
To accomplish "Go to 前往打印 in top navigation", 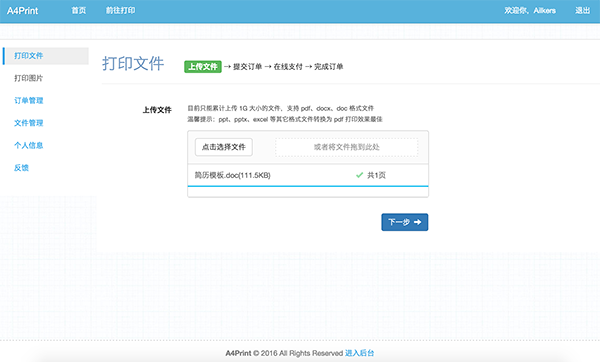I will [x=121, y=11].
